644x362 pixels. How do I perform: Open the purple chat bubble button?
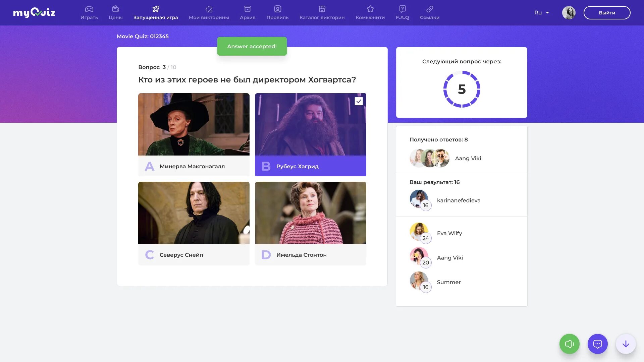pos(598,344)
